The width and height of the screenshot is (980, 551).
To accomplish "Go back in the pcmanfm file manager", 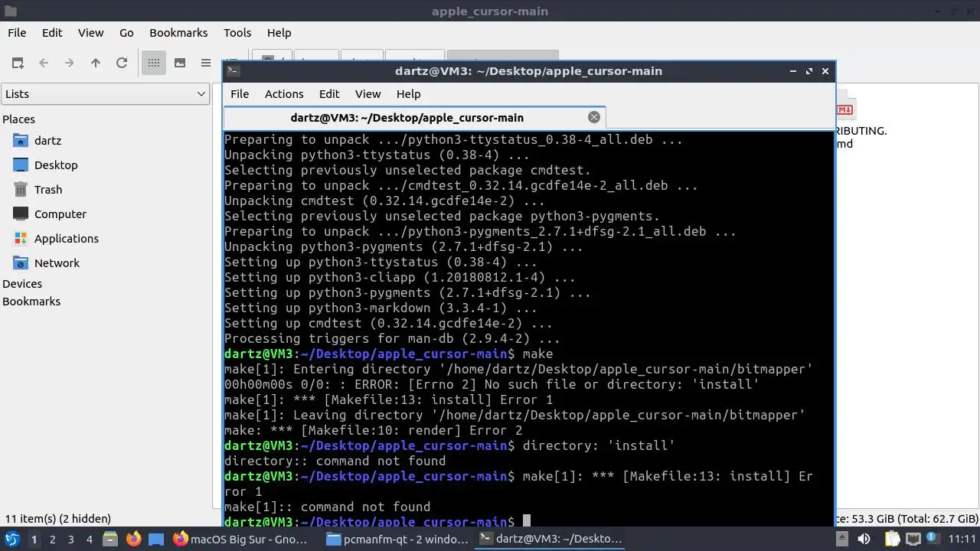I will click(44, 63).
